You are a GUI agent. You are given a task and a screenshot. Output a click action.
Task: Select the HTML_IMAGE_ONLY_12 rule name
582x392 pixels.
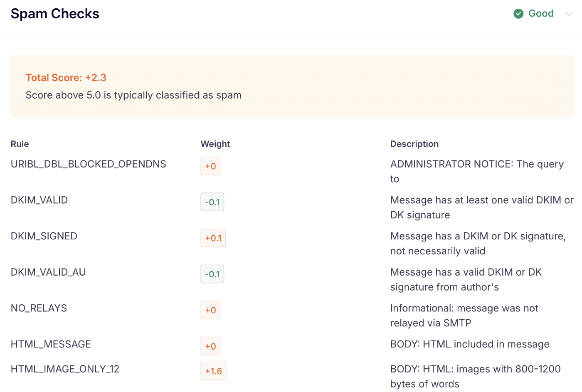[65, 369]
